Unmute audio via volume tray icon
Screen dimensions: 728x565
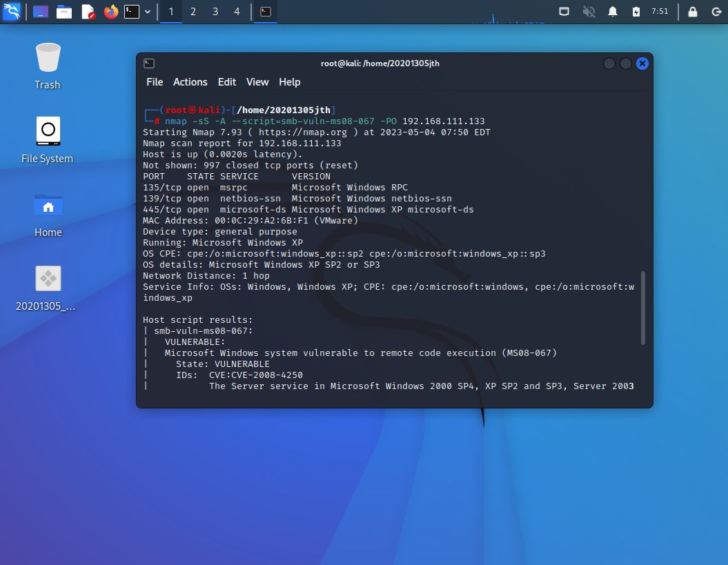coord(589,12)
